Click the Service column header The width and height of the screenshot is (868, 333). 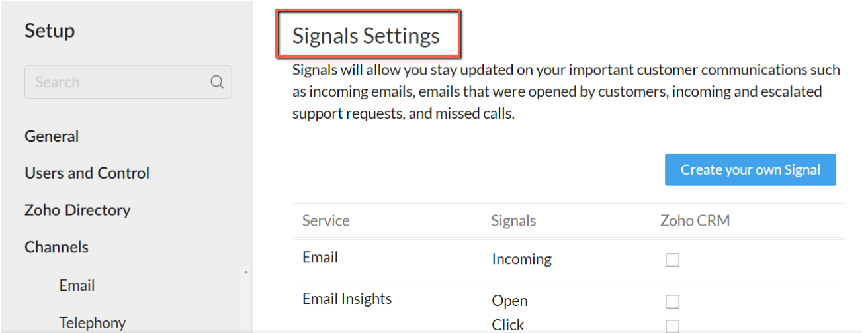coord(325,220)
